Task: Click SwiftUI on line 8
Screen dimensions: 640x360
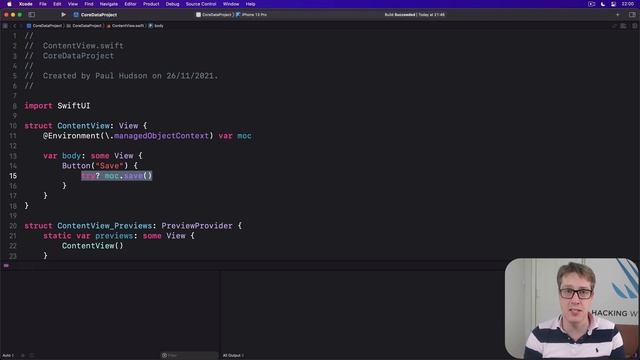Action: pos(73,106)
